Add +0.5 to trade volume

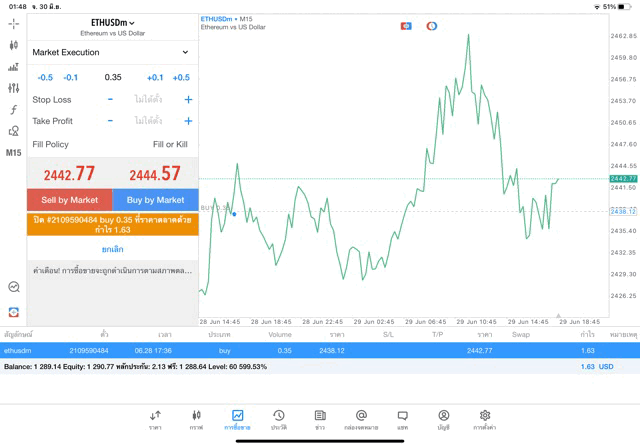[180, 77]
